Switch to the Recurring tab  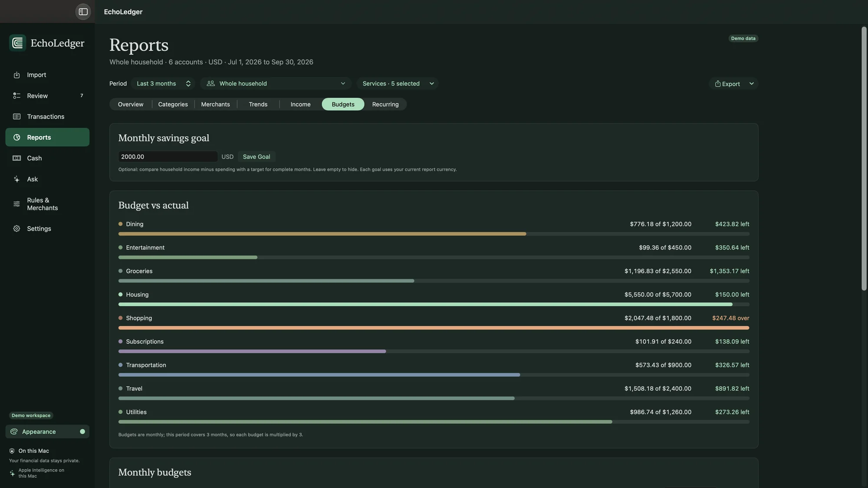pos(385,105)
